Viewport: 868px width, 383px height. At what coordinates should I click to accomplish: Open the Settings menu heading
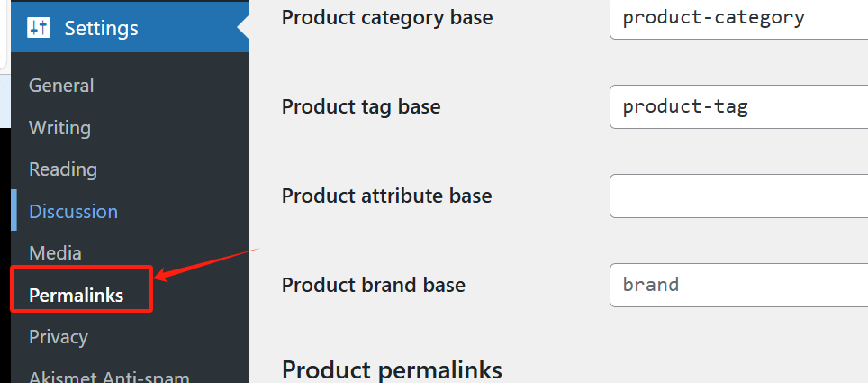coord(101,28)
